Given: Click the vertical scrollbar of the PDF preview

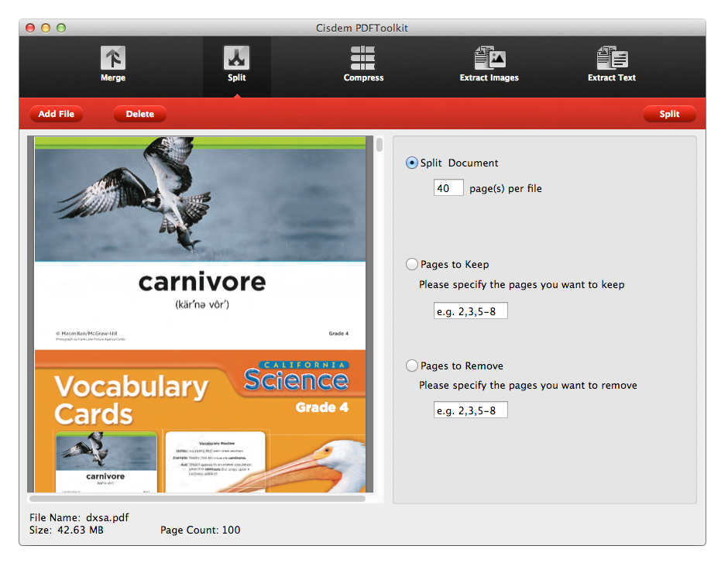Looking at the screenshot, I should click(379, 145).
